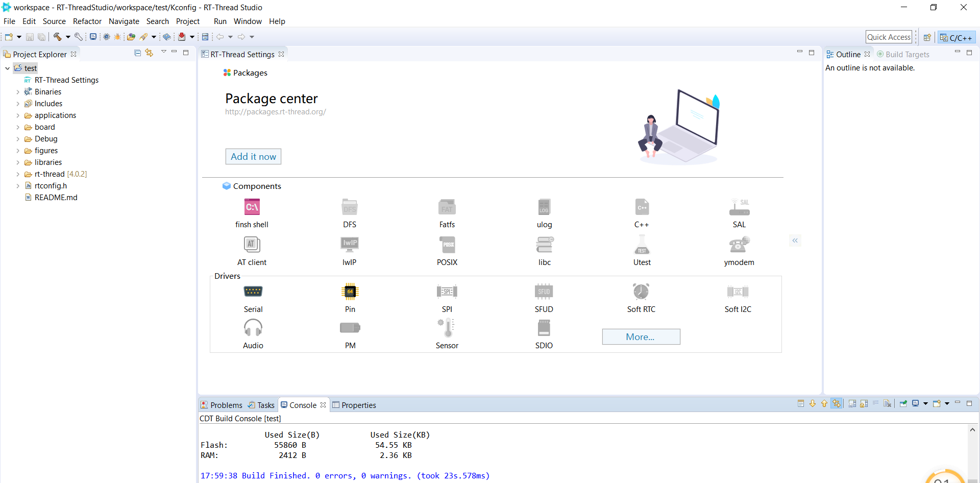Select the ymodem component icon
Viewport: 980px width, 483px height.
(739, 245)
